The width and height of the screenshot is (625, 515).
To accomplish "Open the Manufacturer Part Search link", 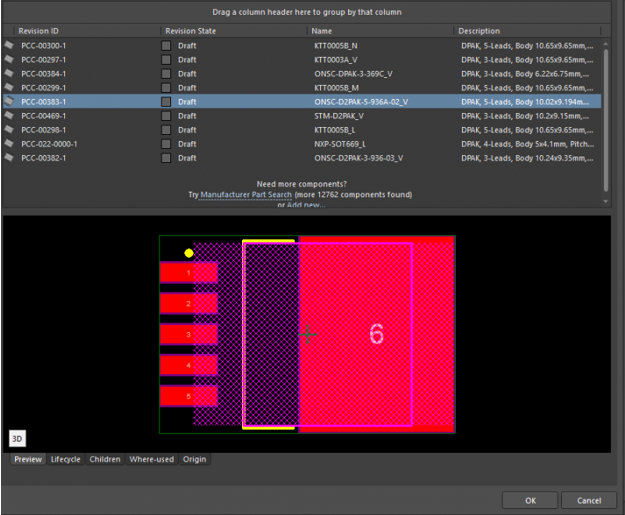I will click(x=246, y=195).
